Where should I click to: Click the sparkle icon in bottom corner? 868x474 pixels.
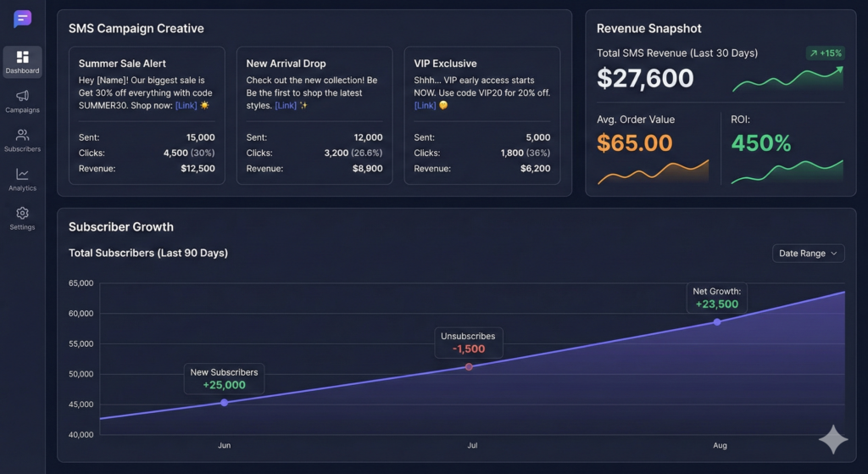click(832, 440)
